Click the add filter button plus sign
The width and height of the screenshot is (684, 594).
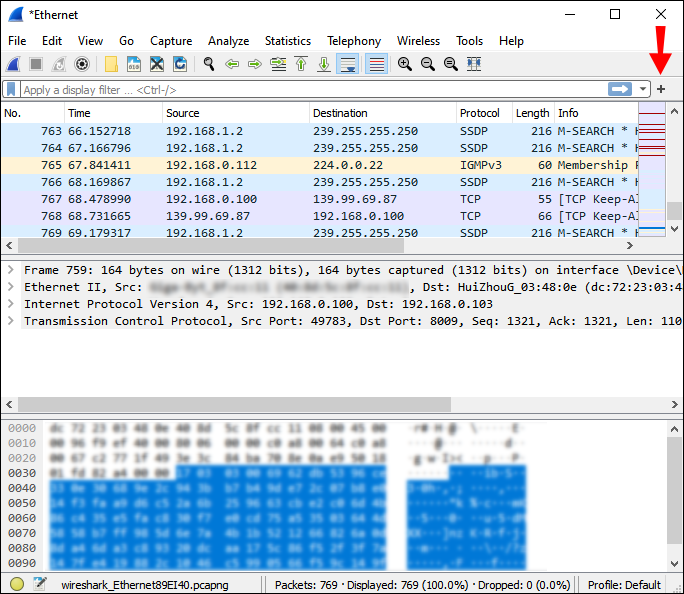(x=661, y=90)
